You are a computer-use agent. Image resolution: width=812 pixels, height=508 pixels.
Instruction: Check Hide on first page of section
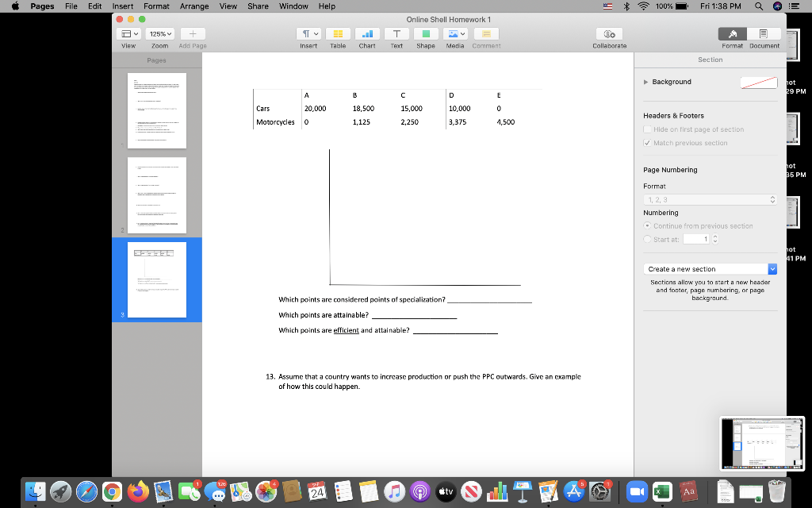click(647, 129)
